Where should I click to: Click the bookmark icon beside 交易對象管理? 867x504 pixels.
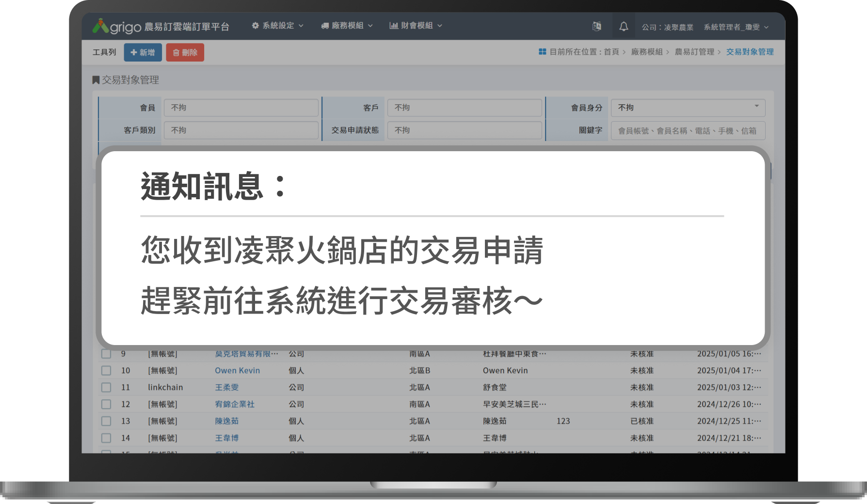[x=96, y=80]
